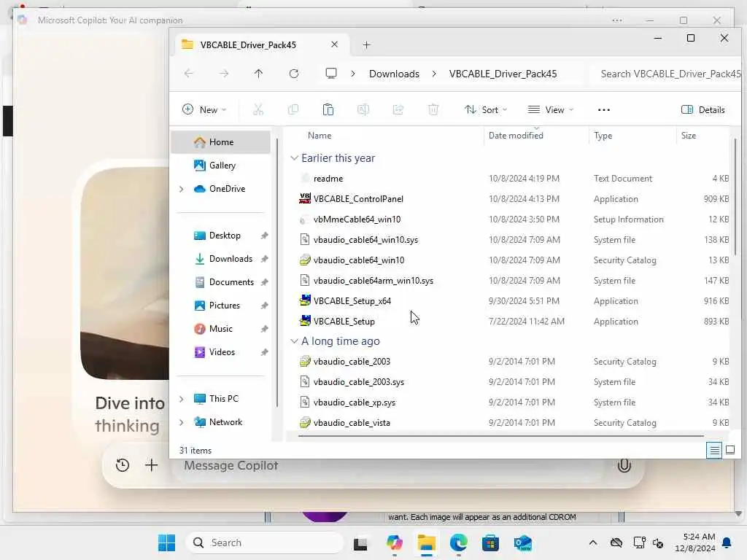
Task: Click Copilot microphone icon
Action: (x=624, y=465)
